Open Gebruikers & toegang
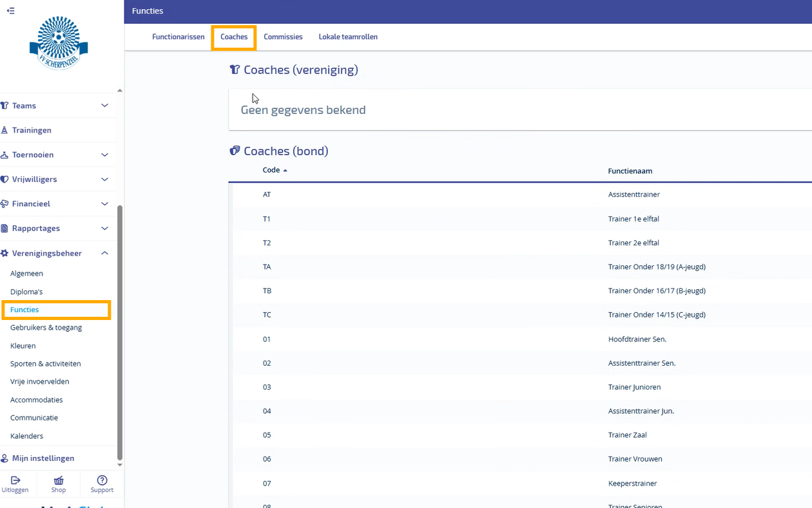812x508 pixels. (x=46, y=328)
